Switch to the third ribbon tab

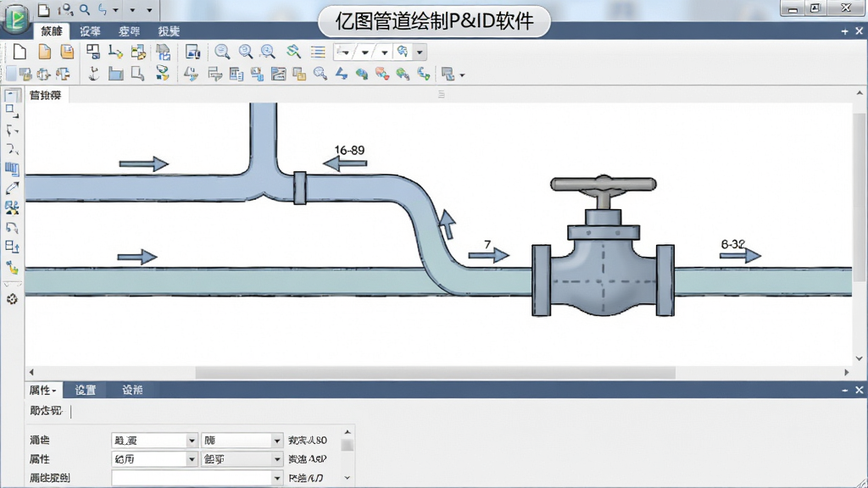129,31
